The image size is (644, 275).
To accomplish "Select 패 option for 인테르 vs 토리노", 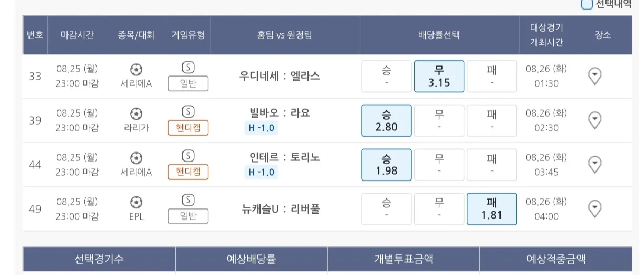I will [492, 165].
